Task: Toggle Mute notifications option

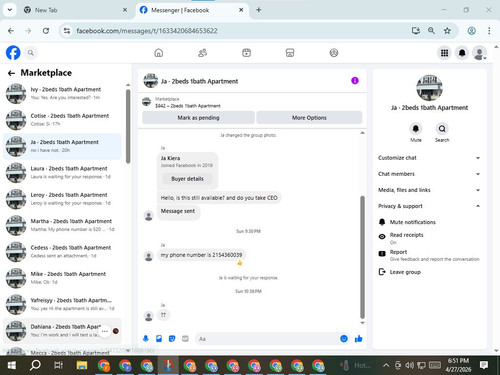Action: click(x=430, y=222)
